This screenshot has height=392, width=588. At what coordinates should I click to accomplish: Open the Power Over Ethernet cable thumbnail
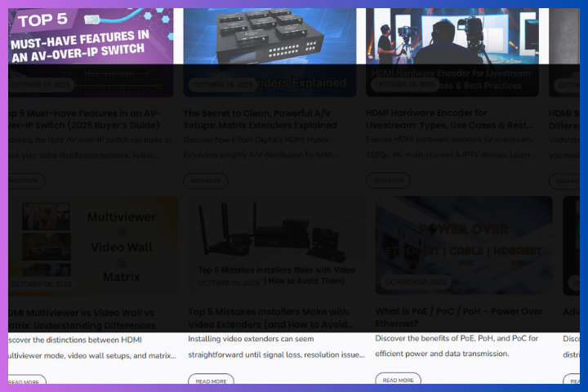pyautogui.click(x=463, y=245)
